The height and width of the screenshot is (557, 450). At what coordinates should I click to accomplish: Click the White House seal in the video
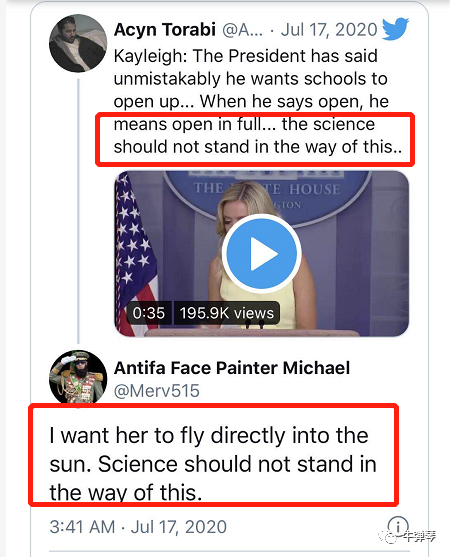(266, 195)
